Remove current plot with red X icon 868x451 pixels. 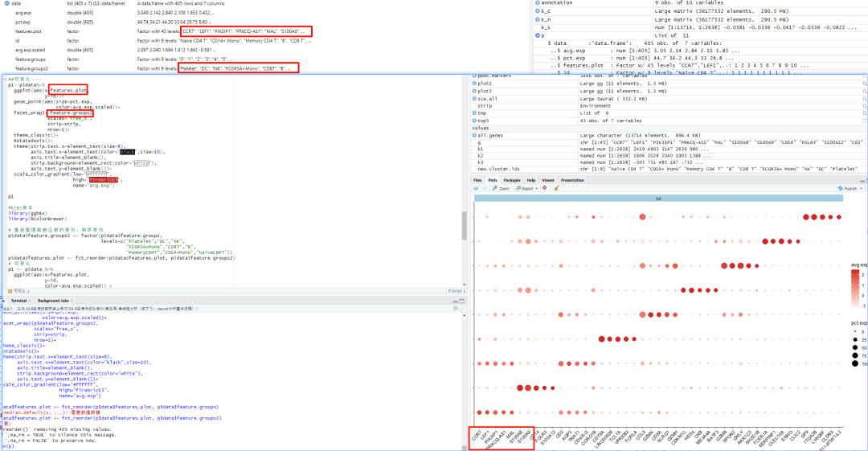point(545,188)
